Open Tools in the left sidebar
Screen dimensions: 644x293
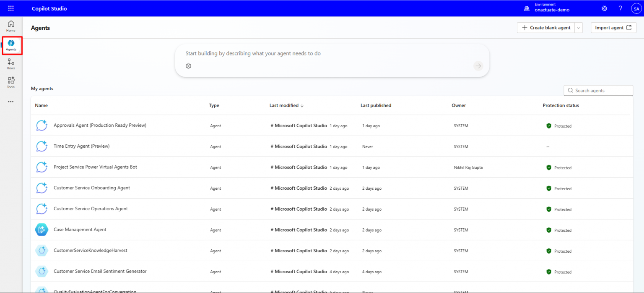[11, 83]
